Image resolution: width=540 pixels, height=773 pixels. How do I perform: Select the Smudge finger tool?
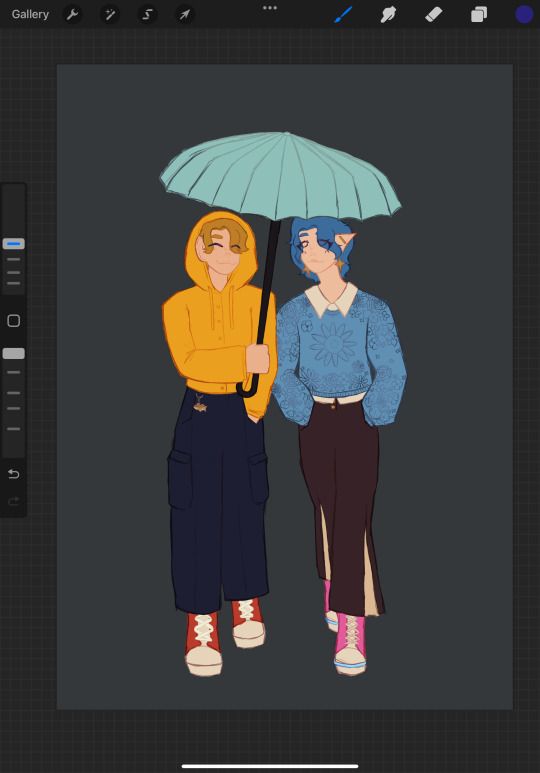[388, 14]
